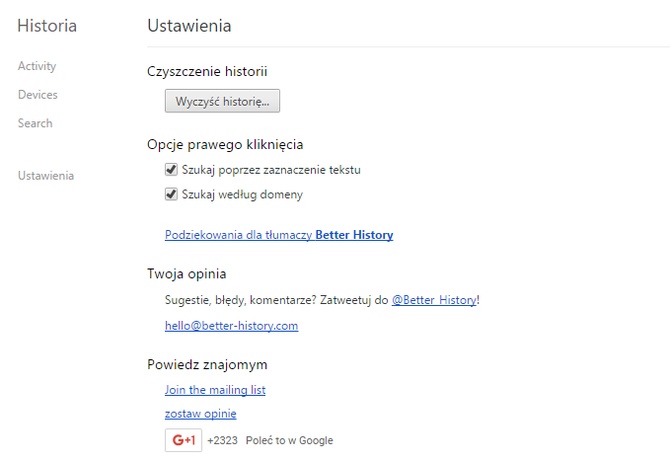Click the 'zostaw opinie' link
Screen dimensions: 670x461
[x=200, y=413]
